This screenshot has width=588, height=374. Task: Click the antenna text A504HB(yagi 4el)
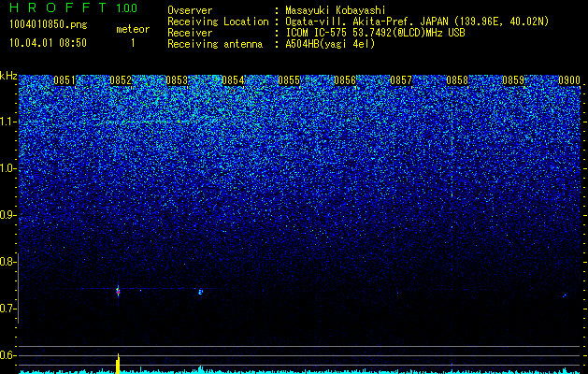pyautogui.click(x=330, y=44)
